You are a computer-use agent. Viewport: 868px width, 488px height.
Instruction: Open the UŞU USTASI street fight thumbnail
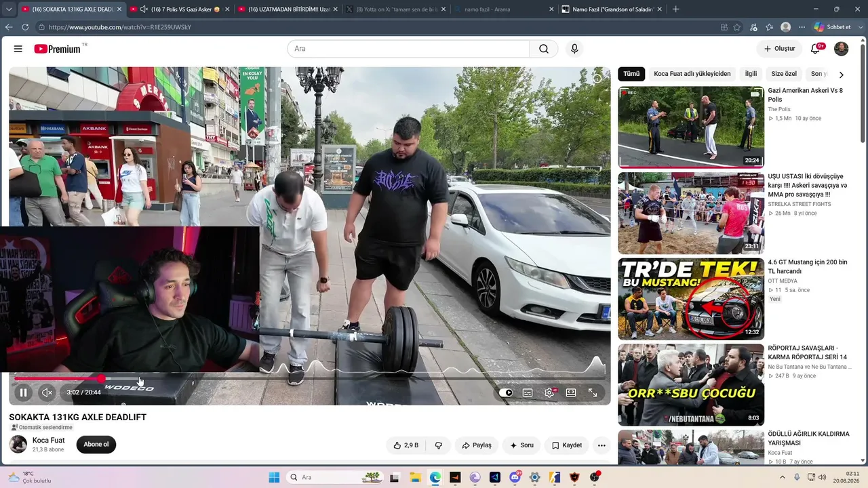pyautogui.click(x=691, y=213)
